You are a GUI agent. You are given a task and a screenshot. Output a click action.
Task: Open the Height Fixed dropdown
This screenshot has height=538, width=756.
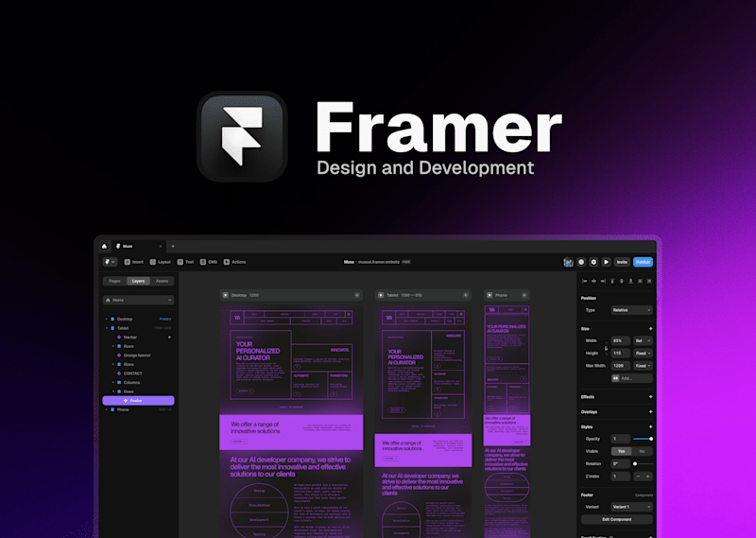(x=644, y=354)
